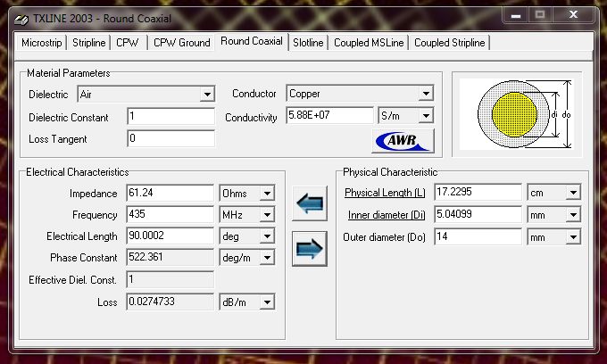Click the Outer diameter value field
Image resolution: width=607 pixels, height=364 pixels.
(478, 236)
